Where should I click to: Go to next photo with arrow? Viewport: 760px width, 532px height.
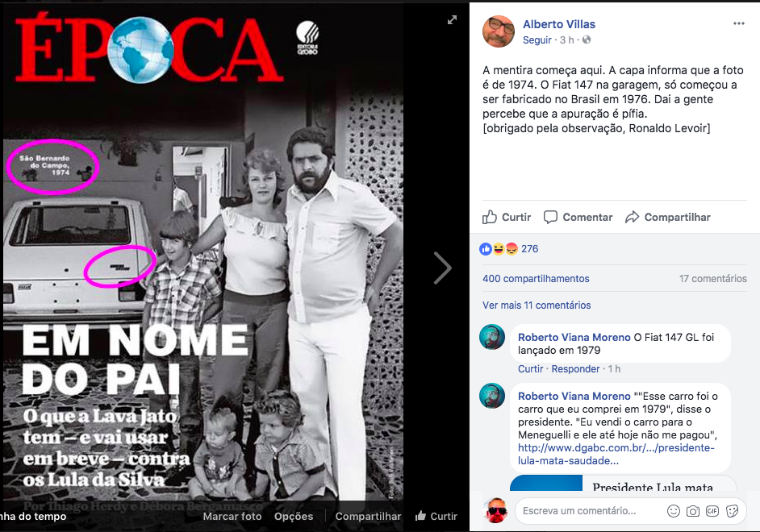coord(442,268)
